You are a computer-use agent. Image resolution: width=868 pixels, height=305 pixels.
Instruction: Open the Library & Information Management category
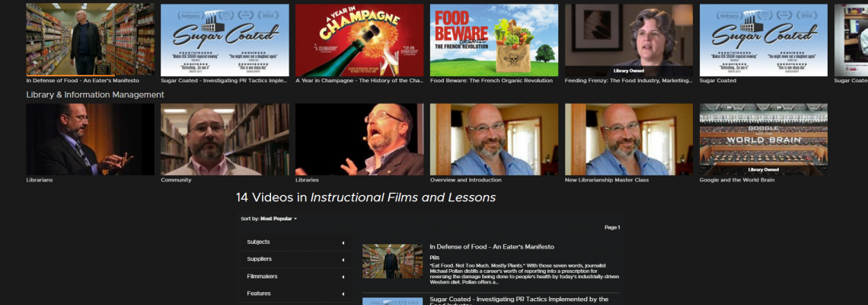pyautogui.click(x=95, y=95)
